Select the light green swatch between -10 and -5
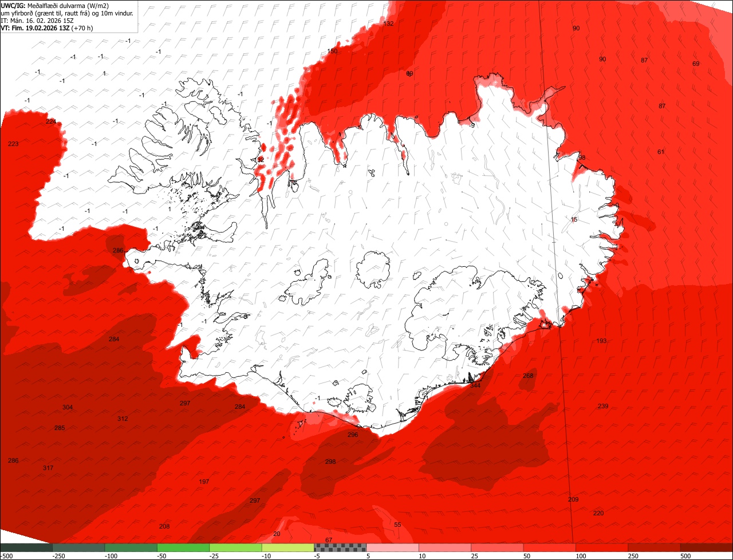This screenshot has height=560, width=733. click(288, 547)
